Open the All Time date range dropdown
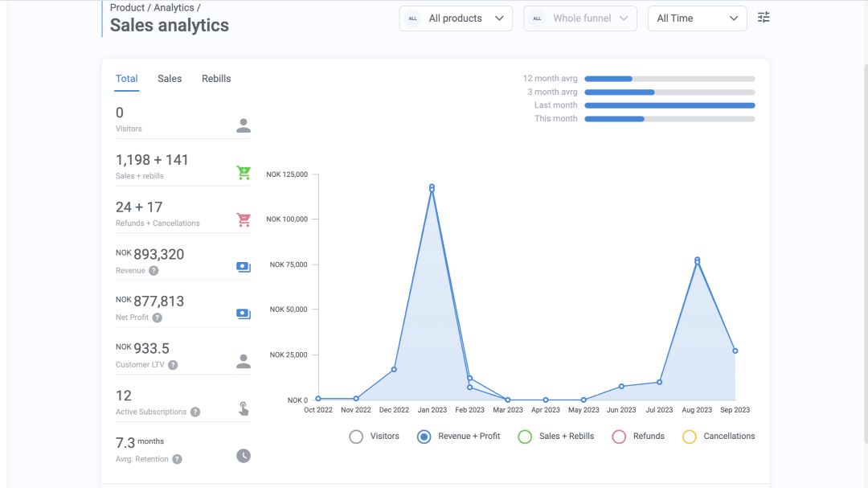This screenshot has width=868, height=488. [697, 18]
